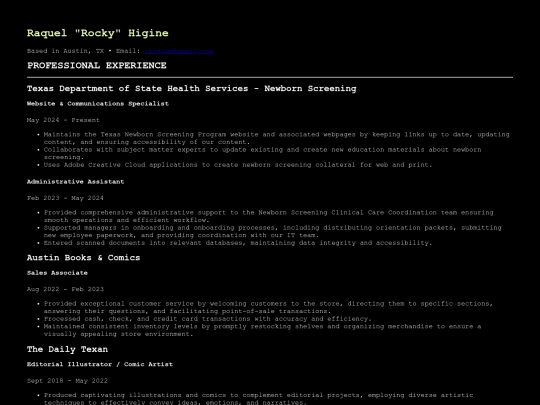The height and width of the screenshot is (405, 540).
Task: Select the 'PROFESSIONAL EXPERIENCE' section heading
Action: 97,65
